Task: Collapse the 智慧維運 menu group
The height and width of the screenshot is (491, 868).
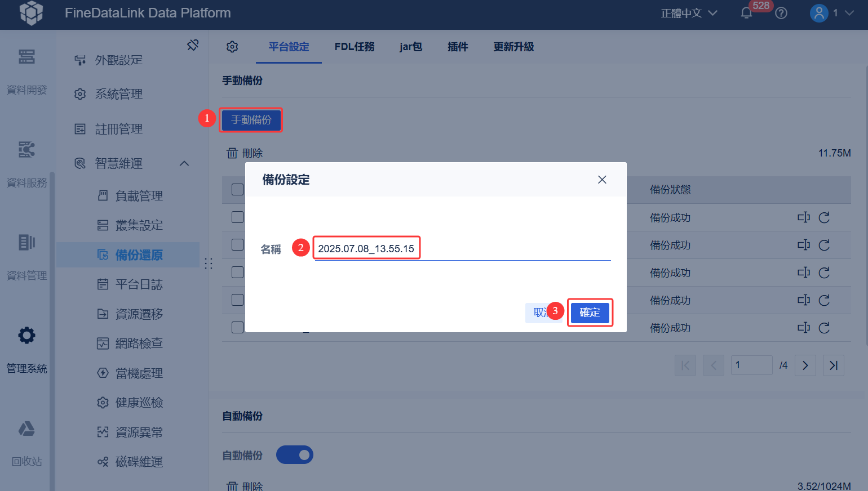Action: [x=184, y=163]
